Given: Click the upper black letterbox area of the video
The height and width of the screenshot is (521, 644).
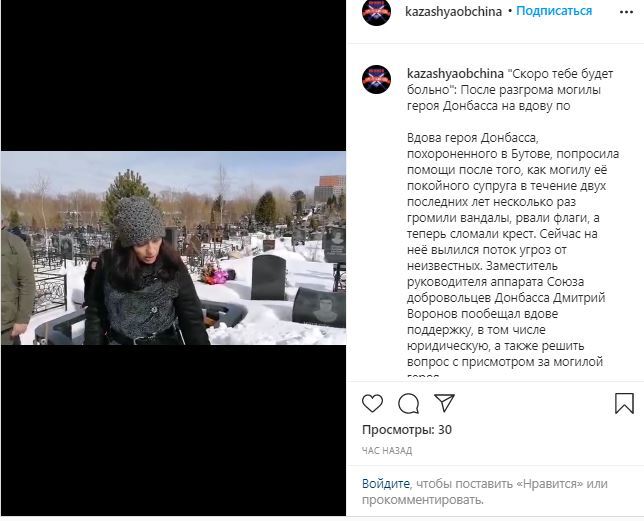Looking at the screenshot, I should [x=173, y=76].
